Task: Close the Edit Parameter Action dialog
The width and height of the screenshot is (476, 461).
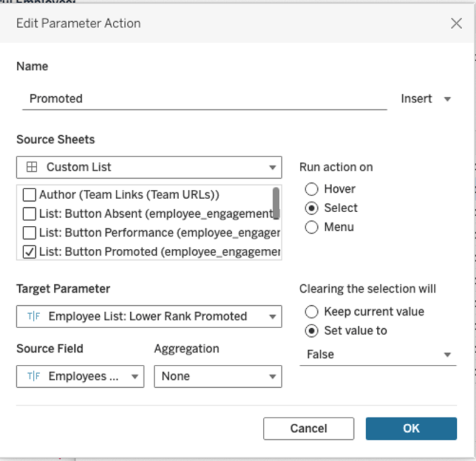Action: tap(456, 24)
